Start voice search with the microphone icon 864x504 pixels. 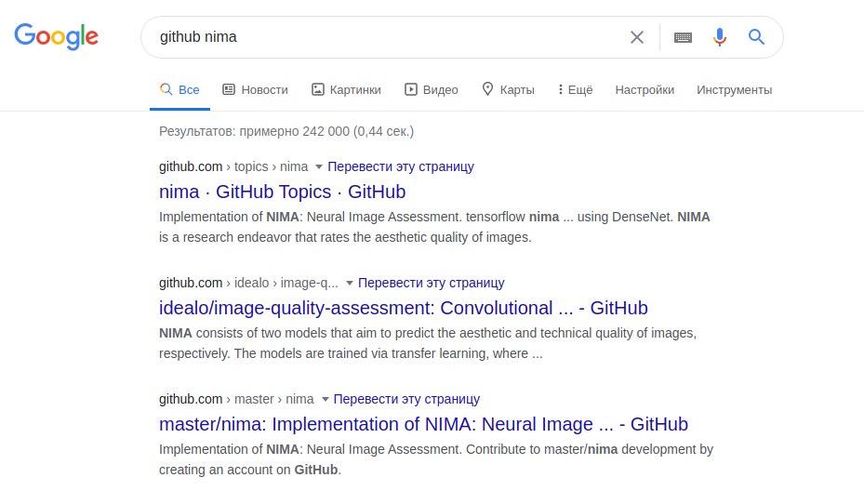coord(720,37)
